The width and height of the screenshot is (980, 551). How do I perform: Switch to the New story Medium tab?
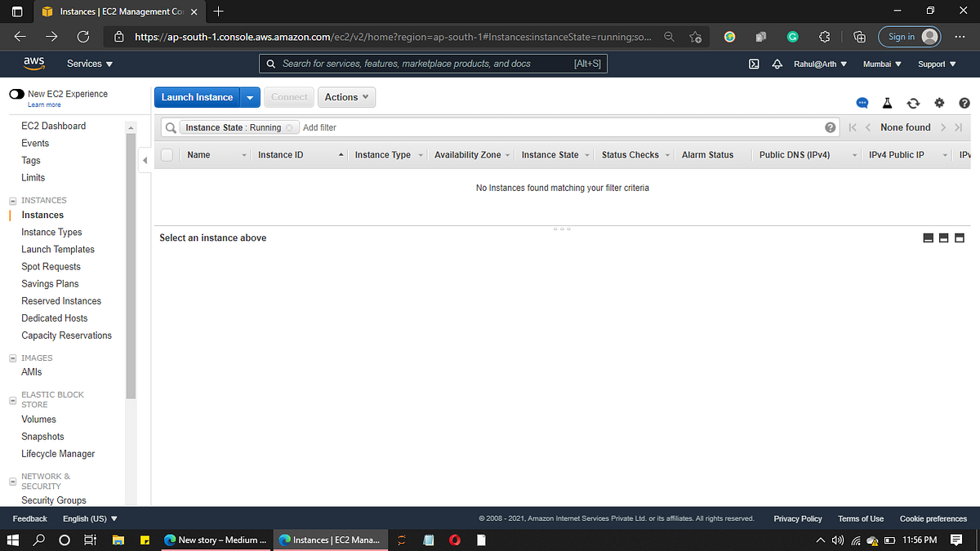tap(216, 540)
